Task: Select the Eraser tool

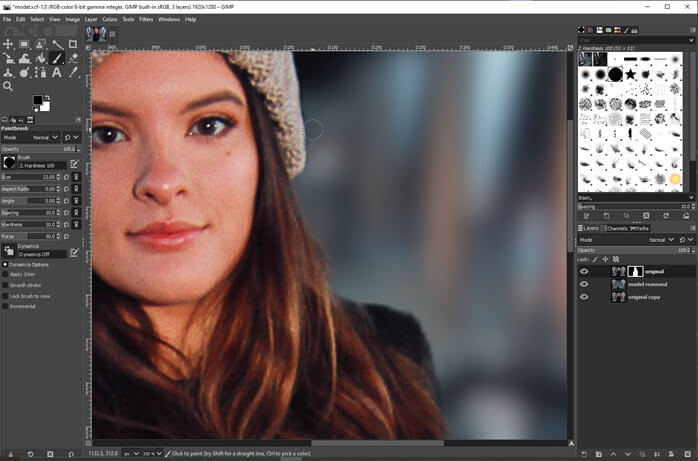Action: (x=73, y=58)
